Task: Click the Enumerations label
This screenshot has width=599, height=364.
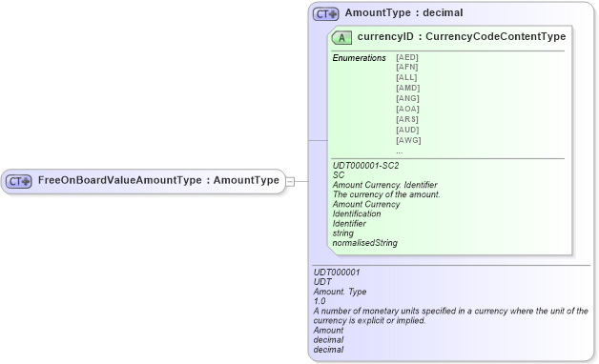Action: point(359,58)
